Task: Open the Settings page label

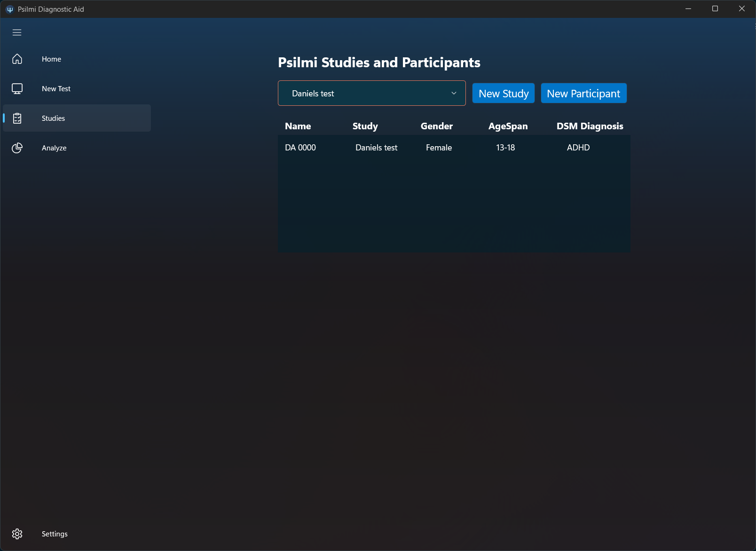Action: (x=55, y=534)
